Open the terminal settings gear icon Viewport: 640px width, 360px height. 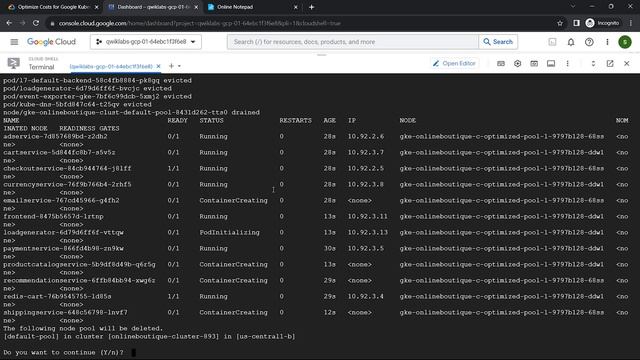pos(517,64)
